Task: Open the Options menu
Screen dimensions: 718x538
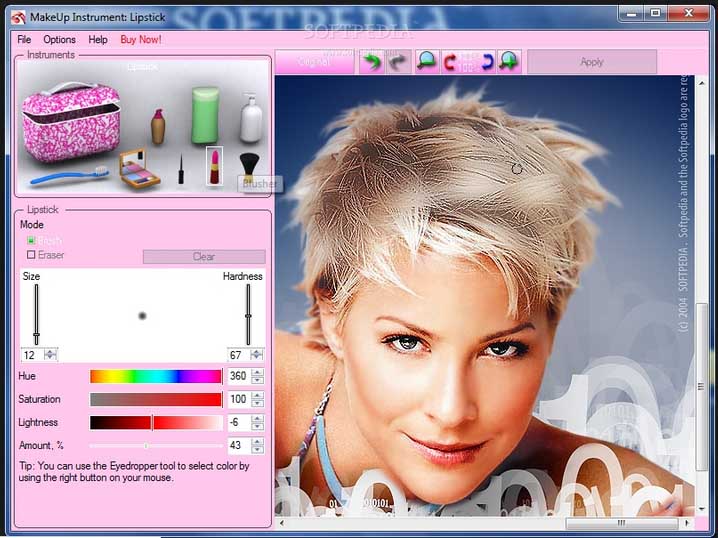Action: (x=59, y=39)
